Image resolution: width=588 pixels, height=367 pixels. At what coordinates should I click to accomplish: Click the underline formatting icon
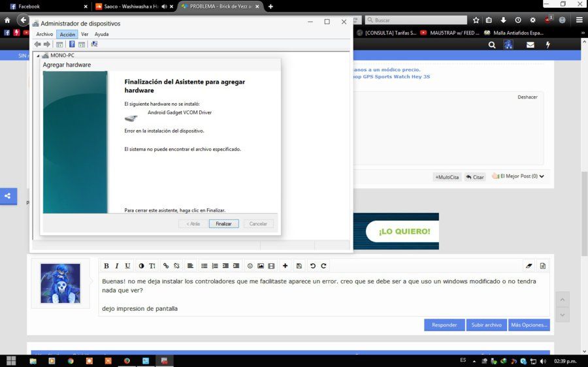tap(127, 266)
